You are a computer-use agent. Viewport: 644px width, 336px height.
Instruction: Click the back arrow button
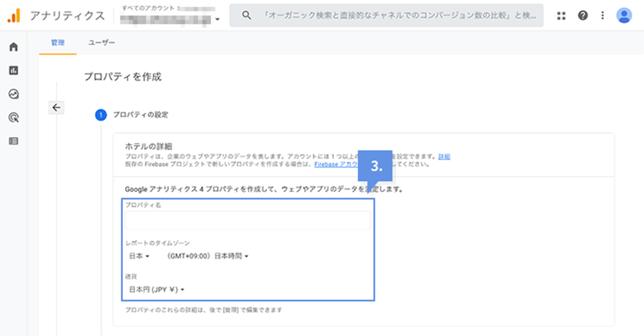(x=56, y=108)
